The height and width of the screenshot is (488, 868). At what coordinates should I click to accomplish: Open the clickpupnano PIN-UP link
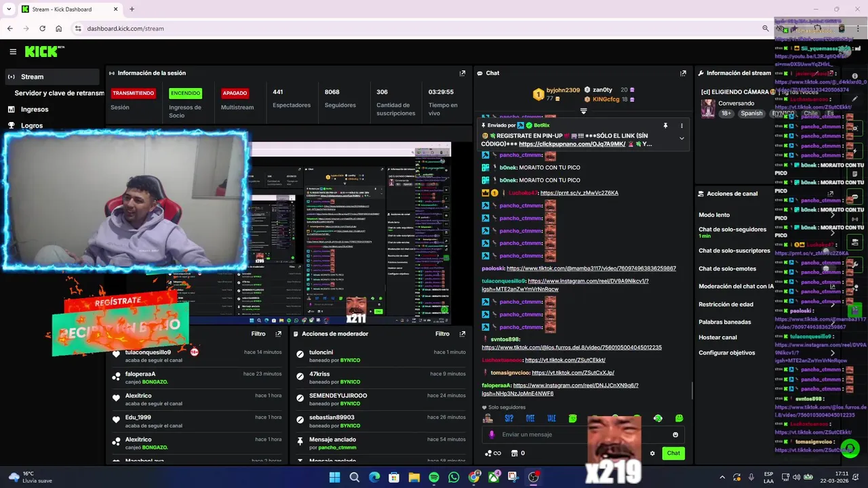572,144
